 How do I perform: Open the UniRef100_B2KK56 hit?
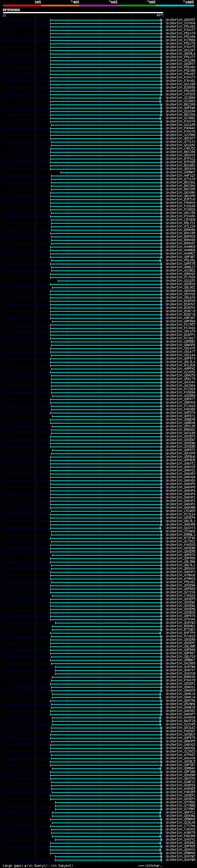tap(180, 88)
